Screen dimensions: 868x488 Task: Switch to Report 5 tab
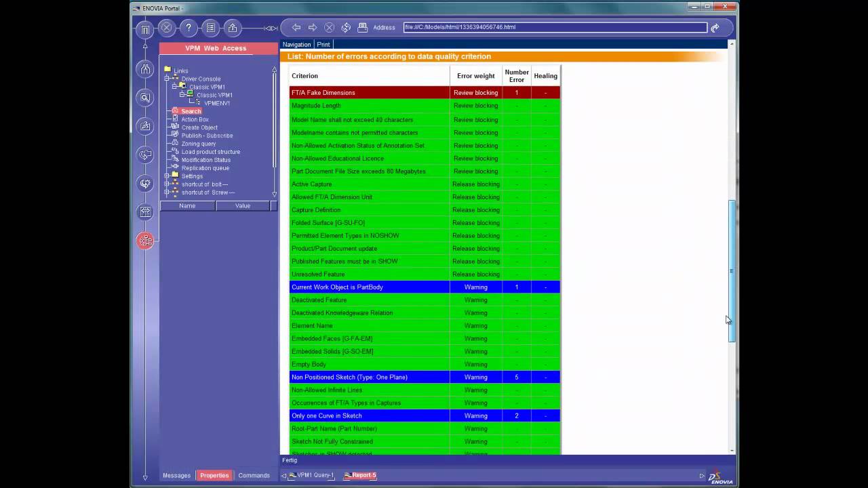pyautogui.click(x=360, y=475)
